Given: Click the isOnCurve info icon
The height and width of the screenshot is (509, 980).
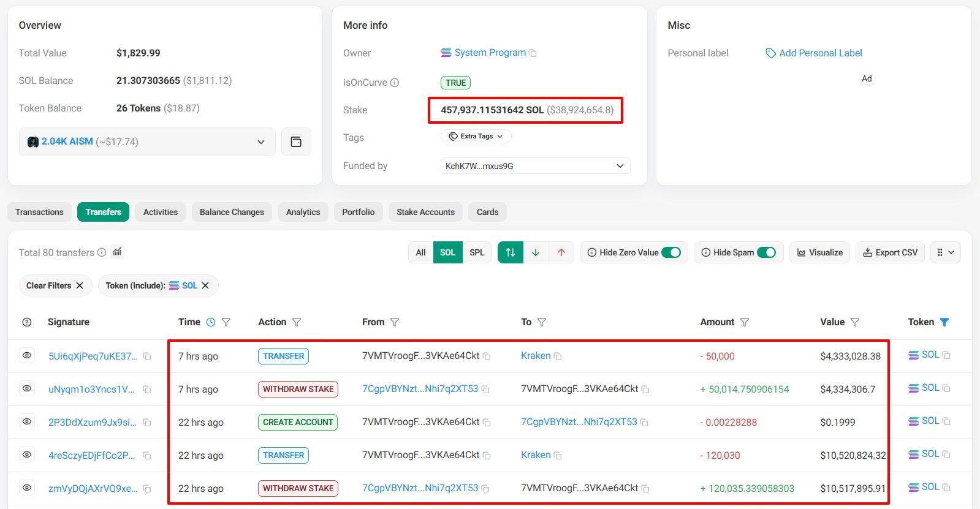Looking at the screenshot, I should (x=395, y=83).
